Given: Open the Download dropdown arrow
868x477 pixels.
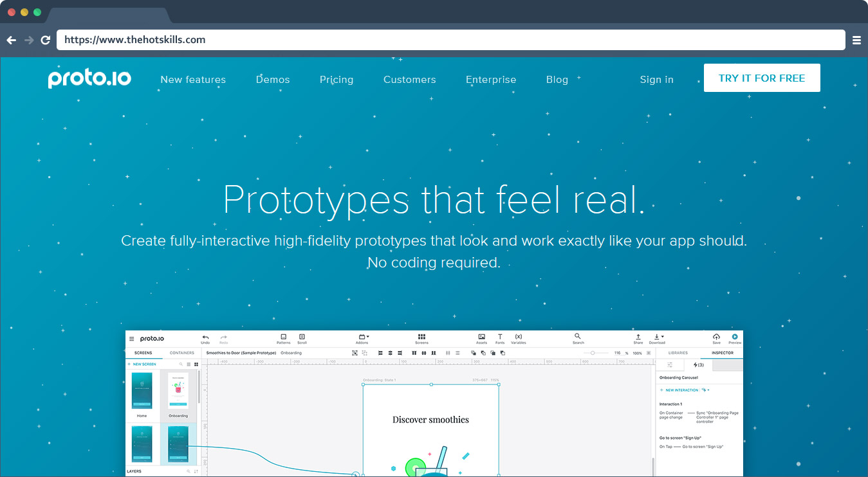Looking at the screenshot, I should point(663,336).
